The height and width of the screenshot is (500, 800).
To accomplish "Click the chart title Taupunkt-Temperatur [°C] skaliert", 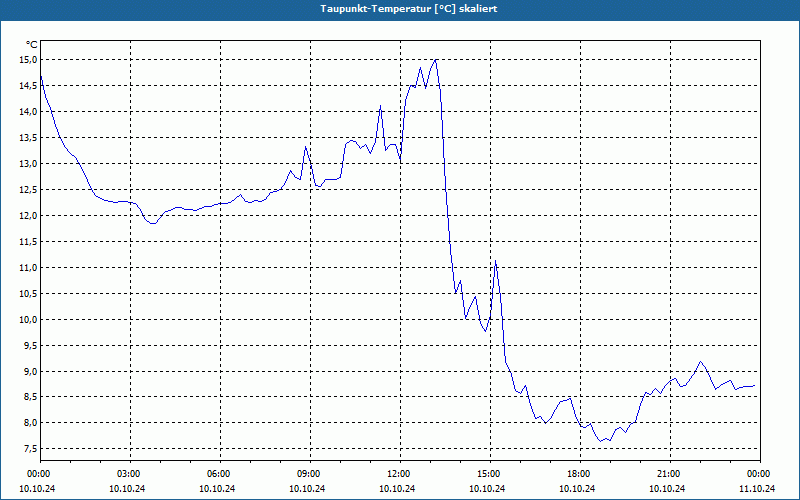I will tap(409, 9).
